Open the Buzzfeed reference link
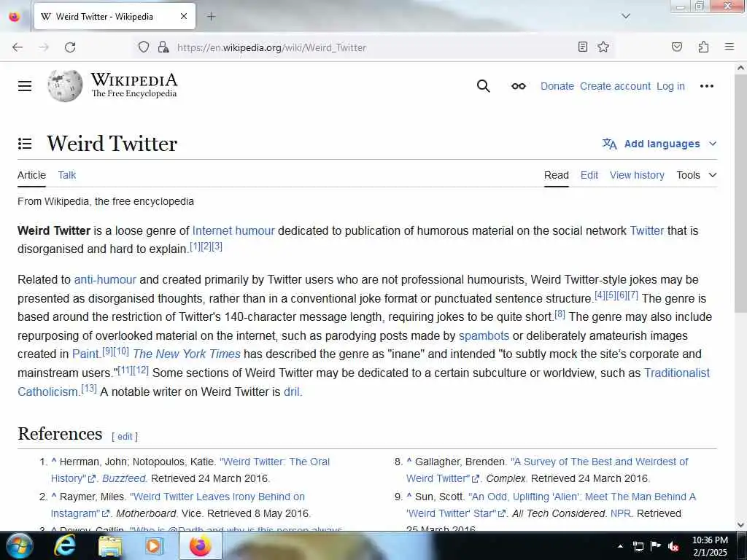The width and height of the screenshot is (747, 560). tap(125, 478)
